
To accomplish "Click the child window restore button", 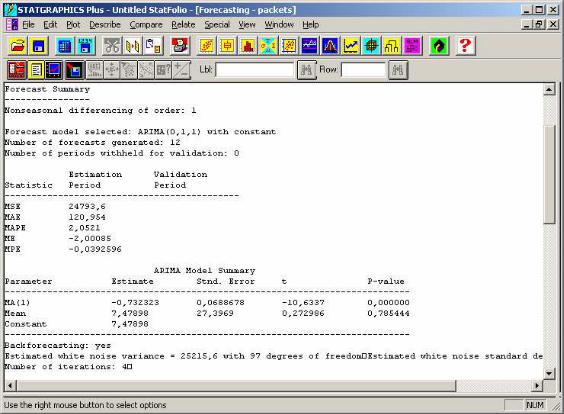I will [539, 24].
